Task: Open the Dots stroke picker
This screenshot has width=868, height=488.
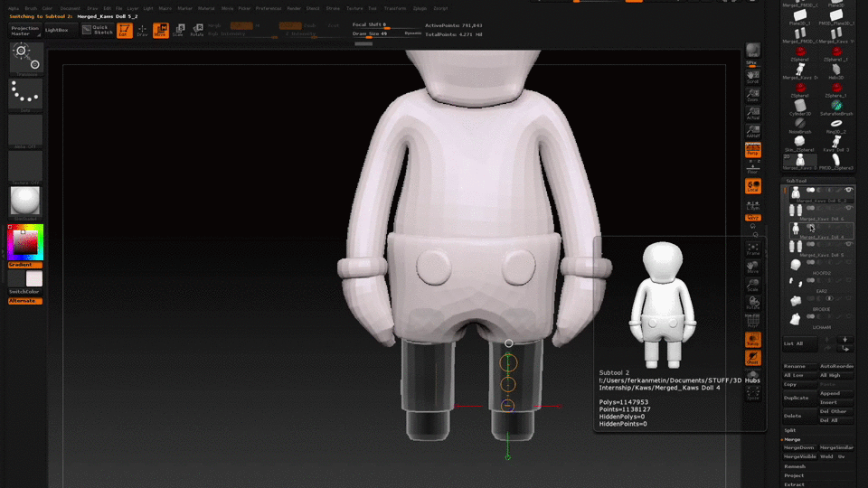Action: (x=25, y=95)
